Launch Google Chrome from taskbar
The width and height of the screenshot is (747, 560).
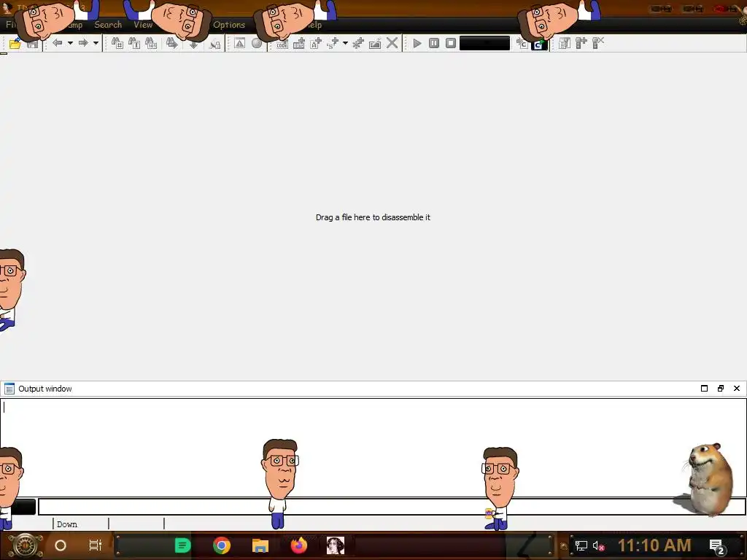(222, 545)
